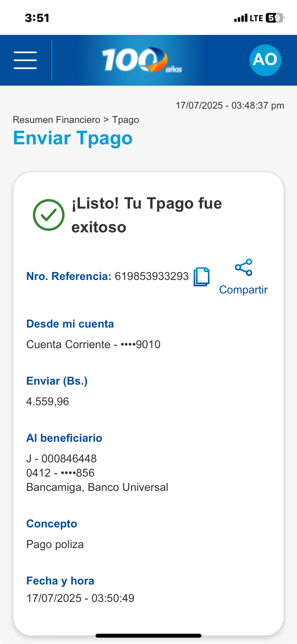Tap Bancamiga, Banco Universal text
This screenshot has width=297, height=644.
97,487
